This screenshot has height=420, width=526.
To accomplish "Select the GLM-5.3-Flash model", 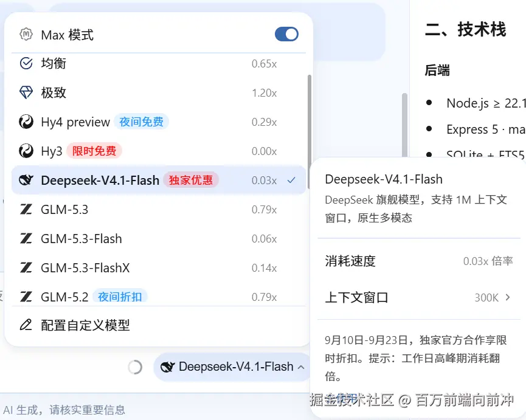I will [x=159, y=239].
